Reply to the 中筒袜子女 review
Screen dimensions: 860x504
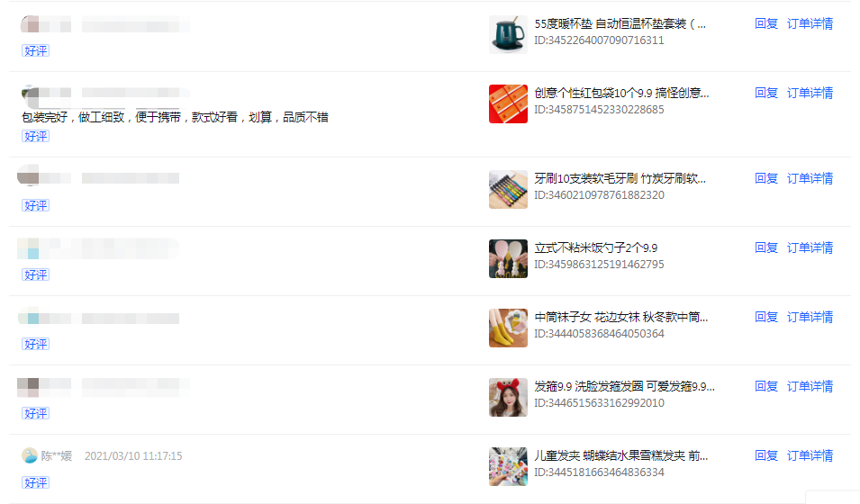click(x=766, y=317)
